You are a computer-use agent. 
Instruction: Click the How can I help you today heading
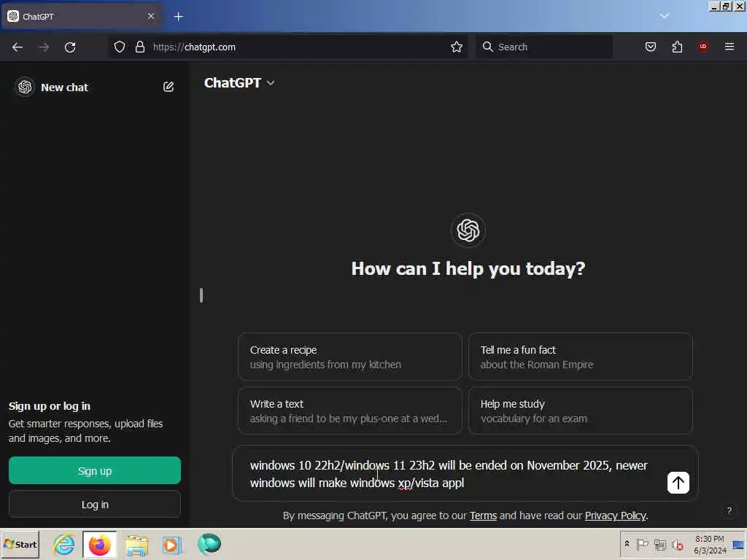pos(468,268)
